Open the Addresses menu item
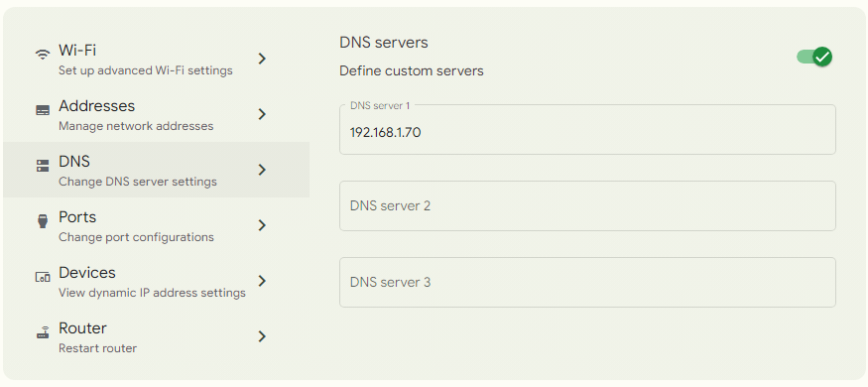Screen dimensions: 868x387 (x=156, y=114)
